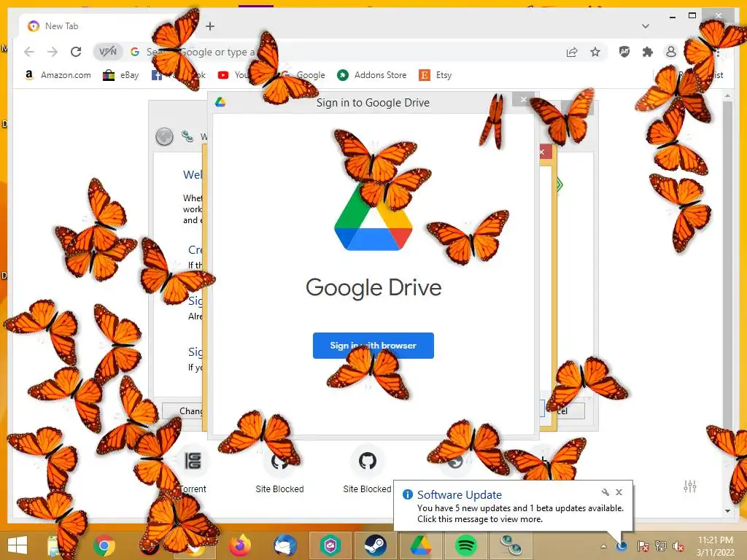Open the ad blocker shield extension
This screenshot has height=560, width=747.
point(624,52)
